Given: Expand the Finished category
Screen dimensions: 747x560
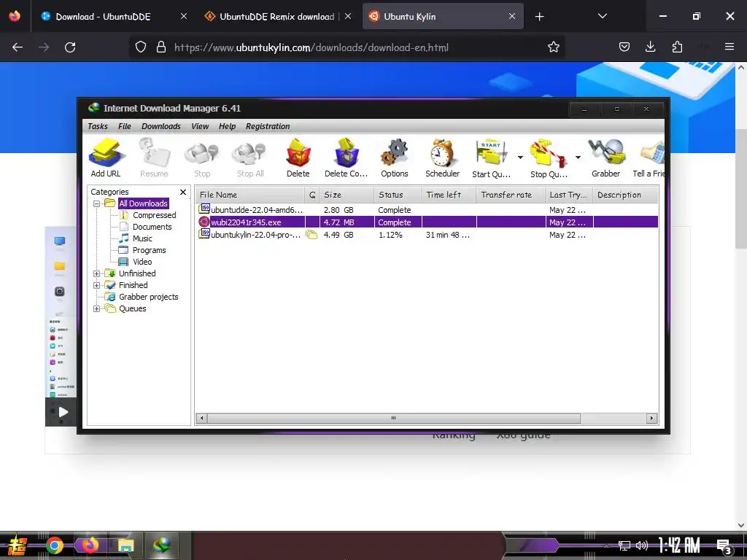Looking at the screenshot, I should coord(97,285).
